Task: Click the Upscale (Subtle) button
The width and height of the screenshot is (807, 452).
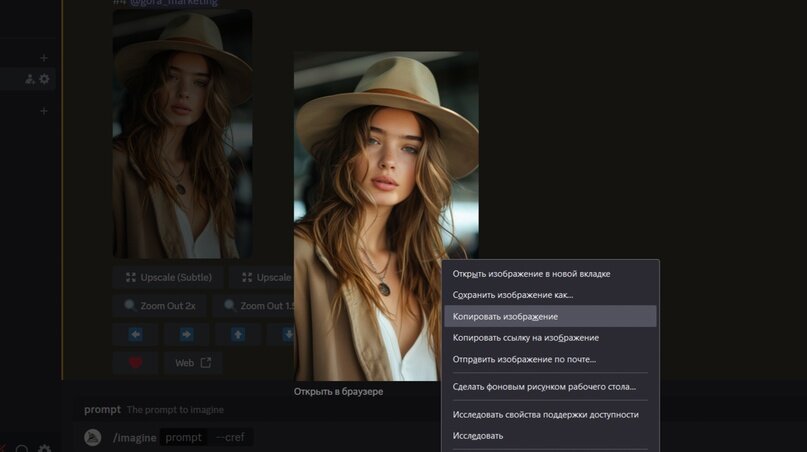Action: click(x=168, y=277)
